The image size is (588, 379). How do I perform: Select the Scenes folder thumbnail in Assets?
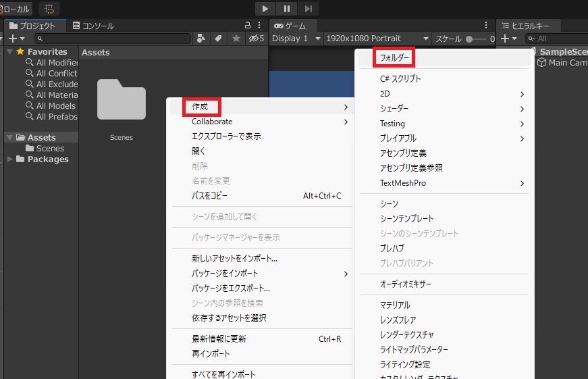pyautogui.click(x=122, y=100)
